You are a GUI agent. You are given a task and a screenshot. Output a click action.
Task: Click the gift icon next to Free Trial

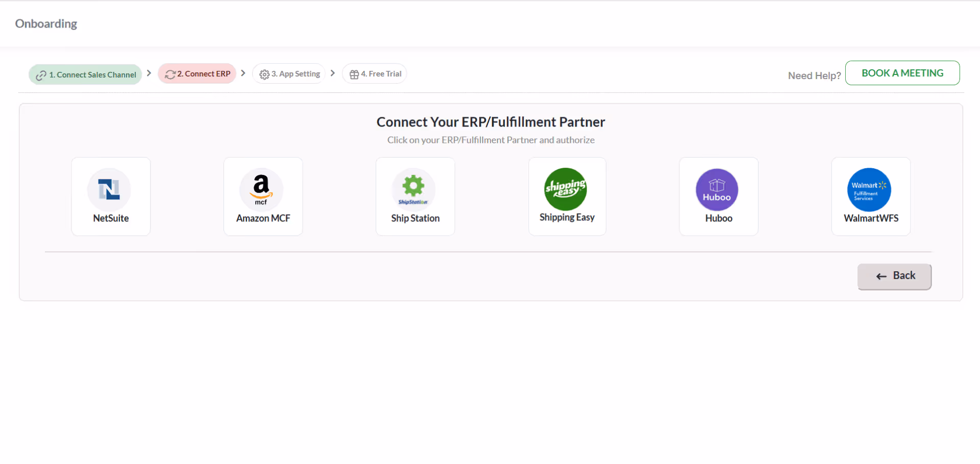354,73
